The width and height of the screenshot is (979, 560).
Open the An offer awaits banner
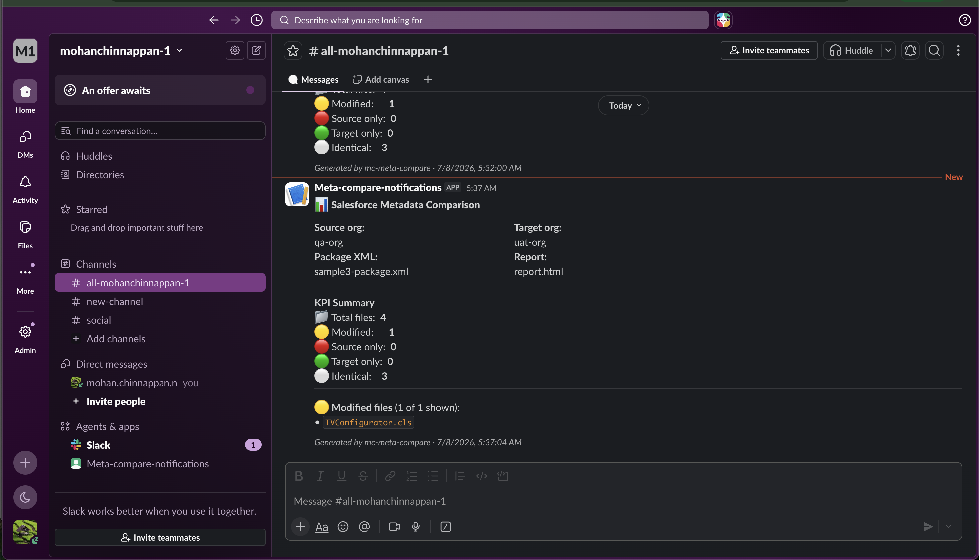click(160, 90)
